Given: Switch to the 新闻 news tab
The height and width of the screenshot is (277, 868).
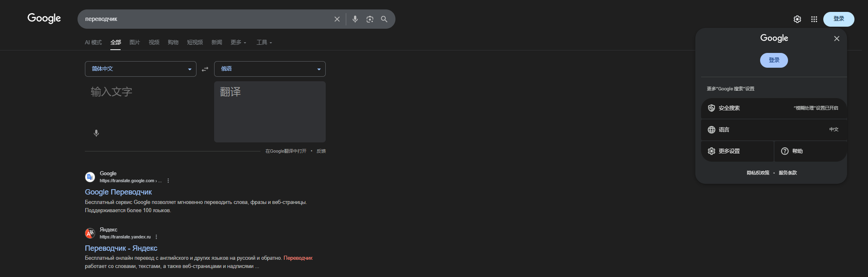Looking at the screenshot, I should (x=217, y=42).
